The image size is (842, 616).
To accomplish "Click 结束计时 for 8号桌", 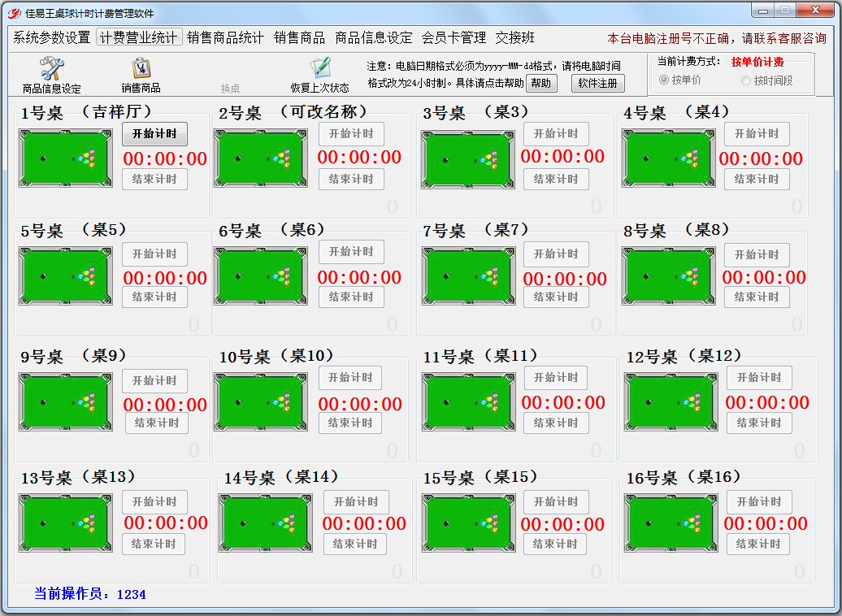I will point(757,297).
